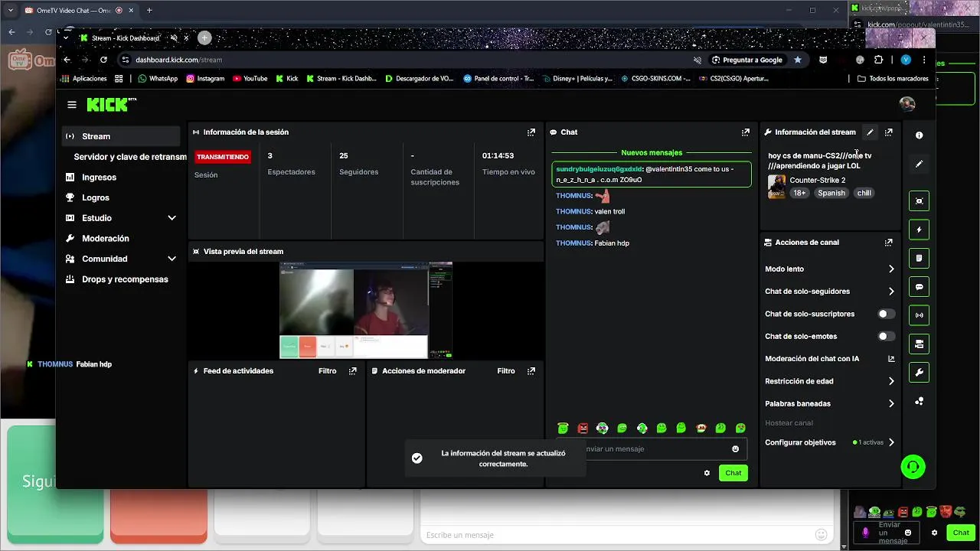Click the stream preview thumbnail
The image size is (980, 551).
366,310
